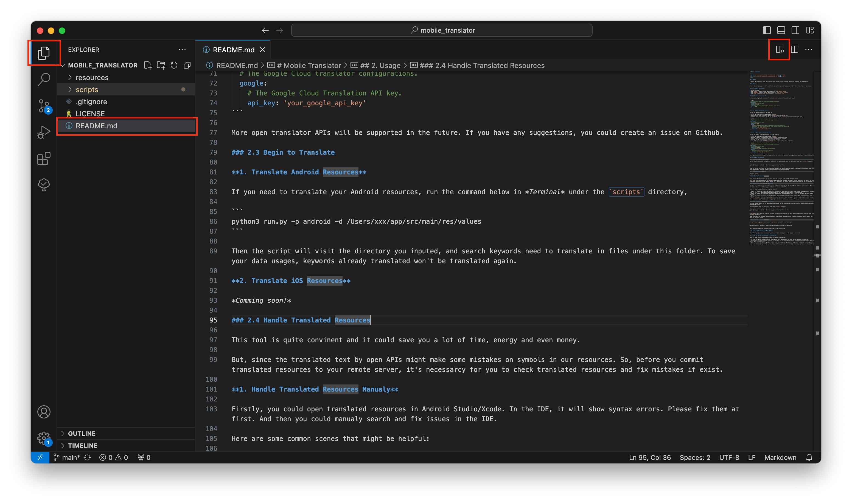The height and width of the screenshot is (504, 852).
Task: Open the Search view in the Activity Bar
Action: click(43, 79)
